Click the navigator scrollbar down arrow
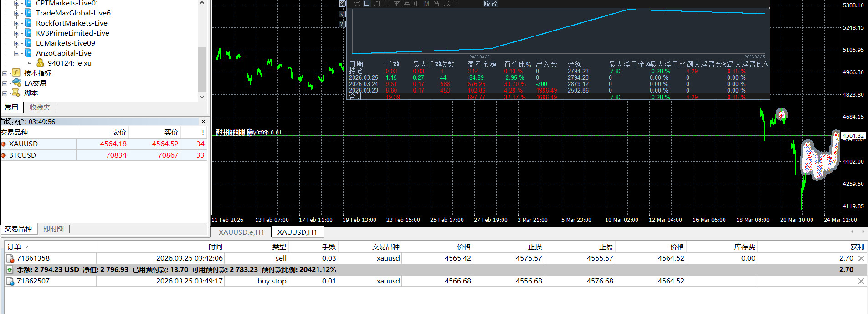Viewport: 868px width, 314px height. [202, 97]
